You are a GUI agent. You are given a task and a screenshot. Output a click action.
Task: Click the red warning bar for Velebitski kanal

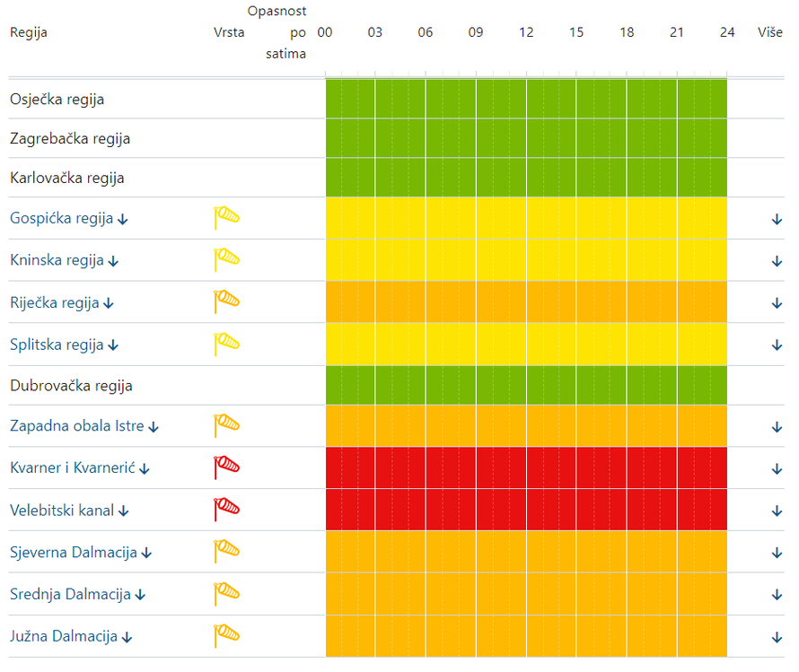(x=526, y=510)
